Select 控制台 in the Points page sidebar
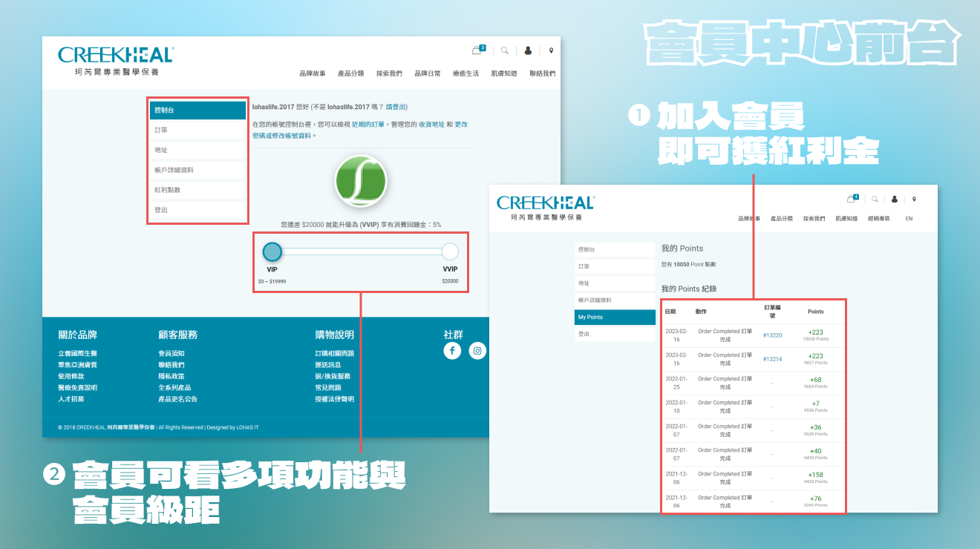The image size is (980, 549). coord(615,249)
